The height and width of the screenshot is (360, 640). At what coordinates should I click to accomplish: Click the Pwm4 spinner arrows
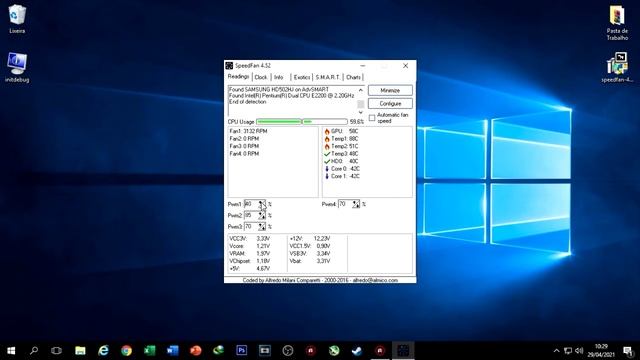click(356, 204)
